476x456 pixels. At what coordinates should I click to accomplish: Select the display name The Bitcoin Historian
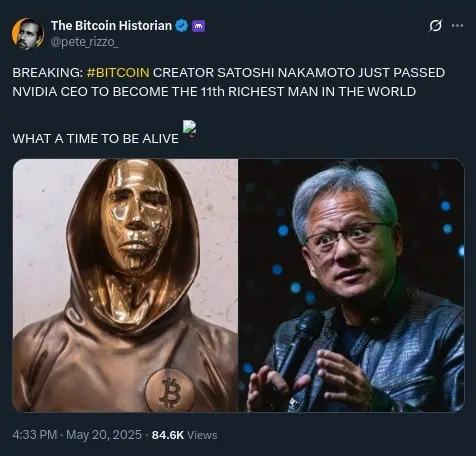111,26
